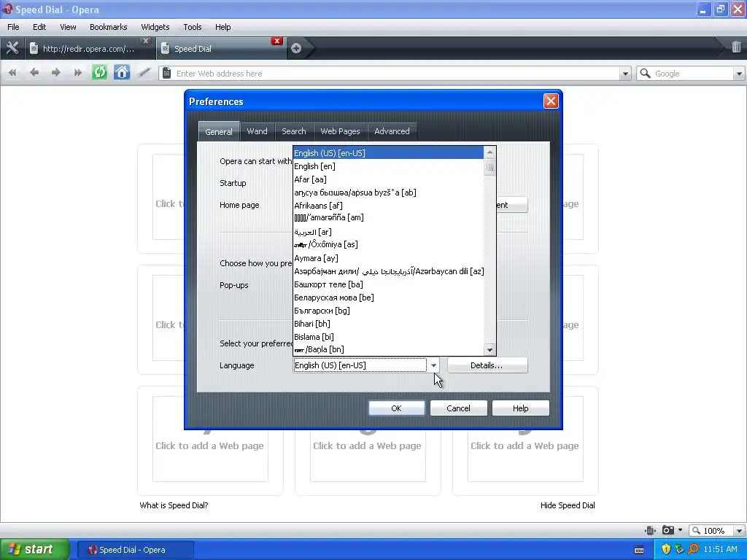Open the Tools menu
The image size is (747, 560).
pos(193,27)
